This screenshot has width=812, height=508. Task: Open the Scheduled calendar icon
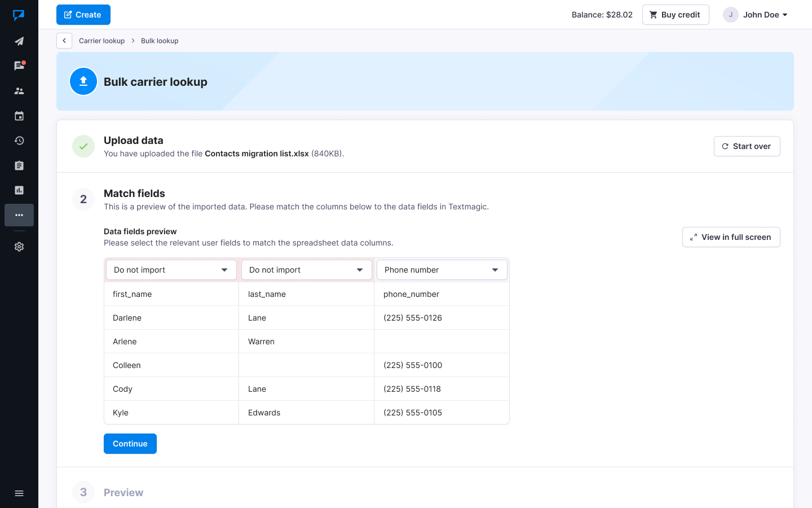click(x=19, y=116)
